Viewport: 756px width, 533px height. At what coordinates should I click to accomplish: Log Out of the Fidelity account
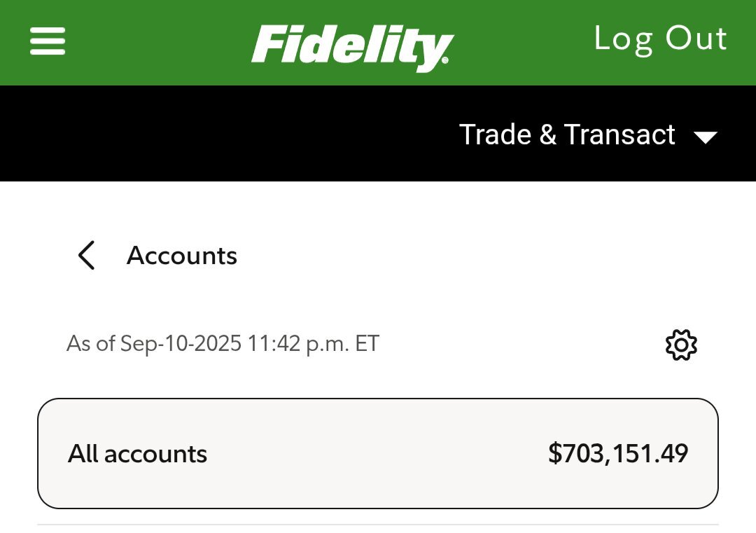point(660,39)
